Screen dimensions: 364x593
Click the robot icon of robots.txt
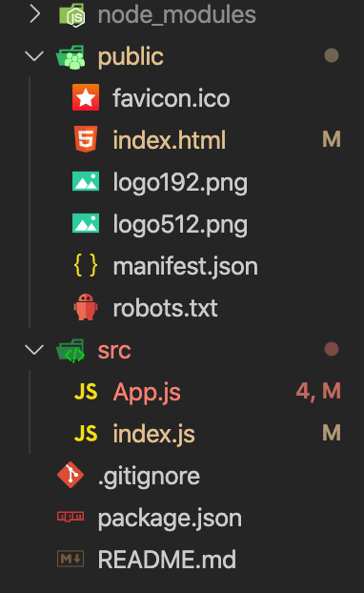point(86,307)
